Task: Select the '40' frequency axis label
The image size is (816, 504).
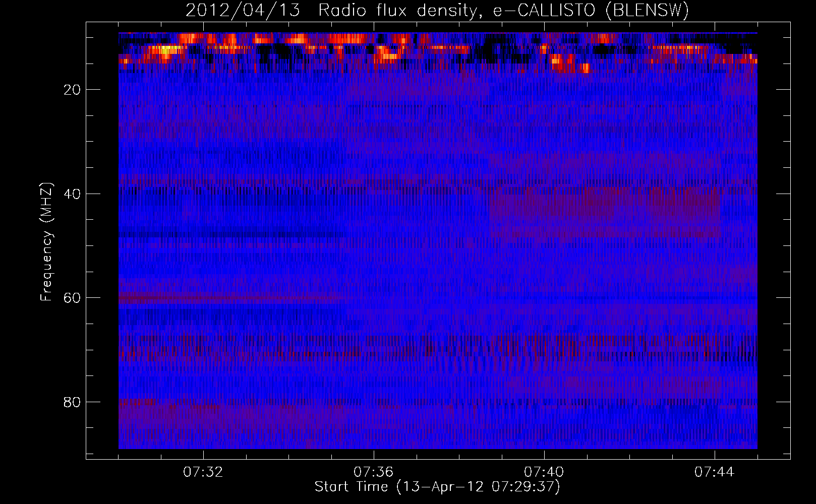Action: point(73,194)
